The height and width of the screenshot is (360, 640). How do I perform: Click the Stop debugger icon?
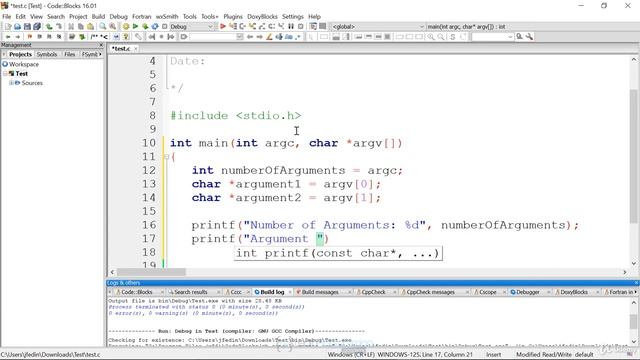(x=301, y=27)
